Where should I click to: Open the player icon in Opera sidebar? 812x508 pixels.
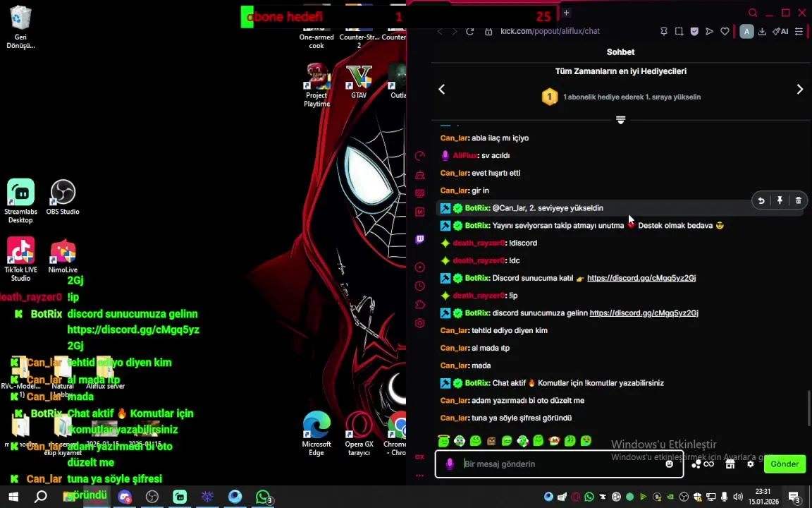click(420, 267)
